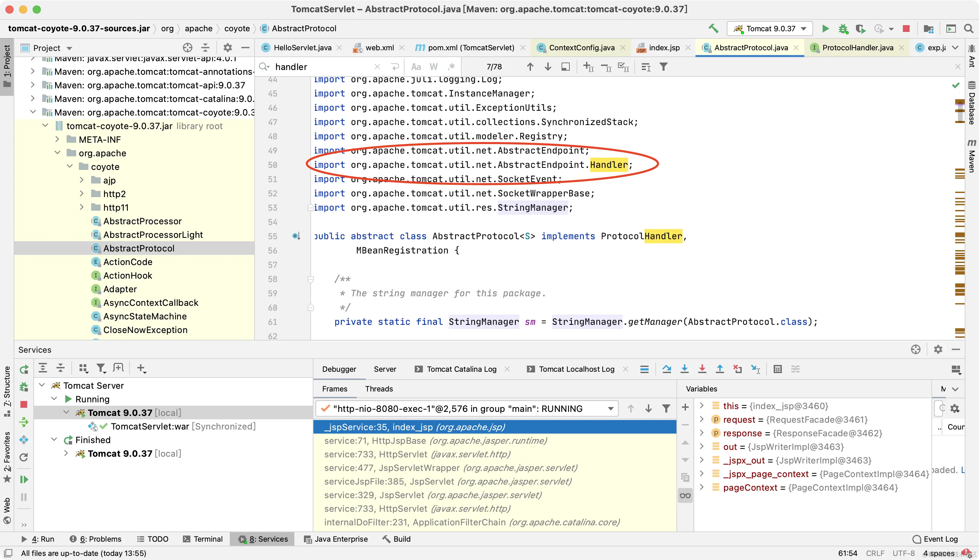
Task: Click the Build project hammer icon
Action: [x=713, y=29]
